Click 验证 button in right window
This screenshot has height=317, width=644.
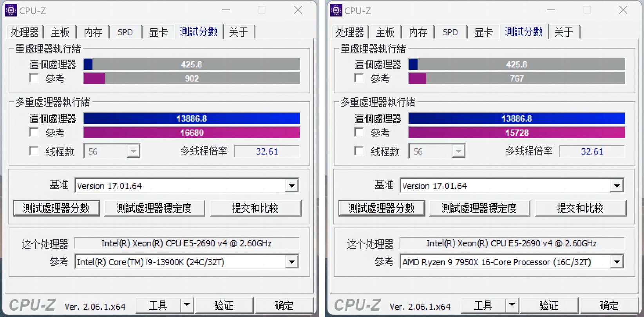[549, 305]
